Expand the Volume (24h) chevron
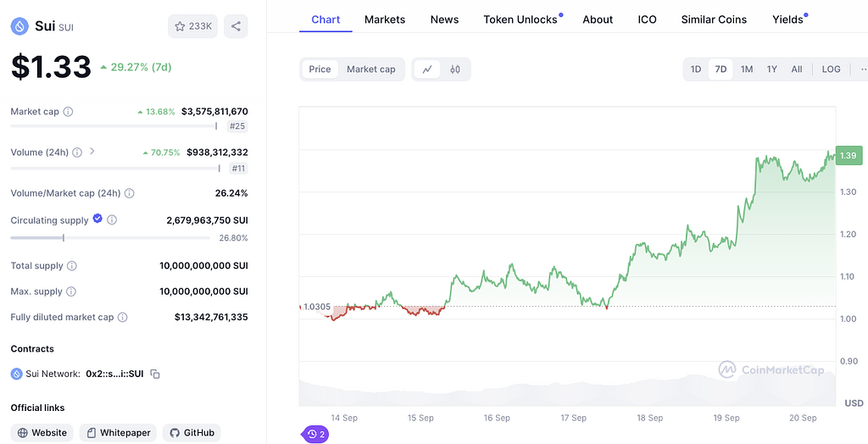Image resolution: width=868 pixels, height=444 pixels. coord(92,152)
